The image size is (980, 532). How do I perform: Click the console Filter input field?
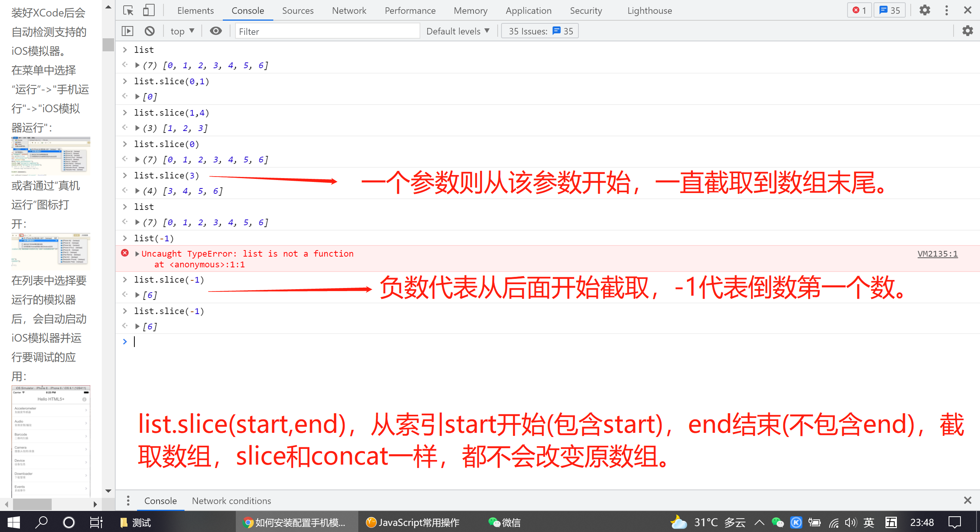coord(327,31)
